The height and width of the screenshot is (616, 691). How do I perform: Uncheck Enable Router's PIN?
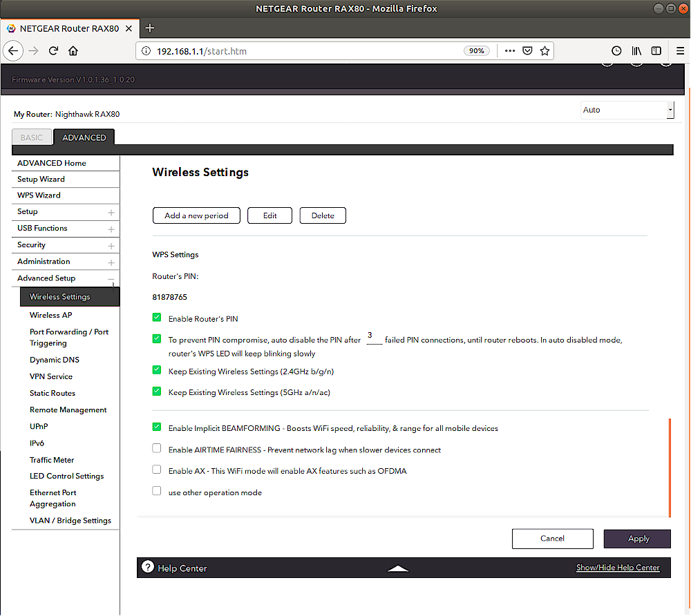pos(157,318)
